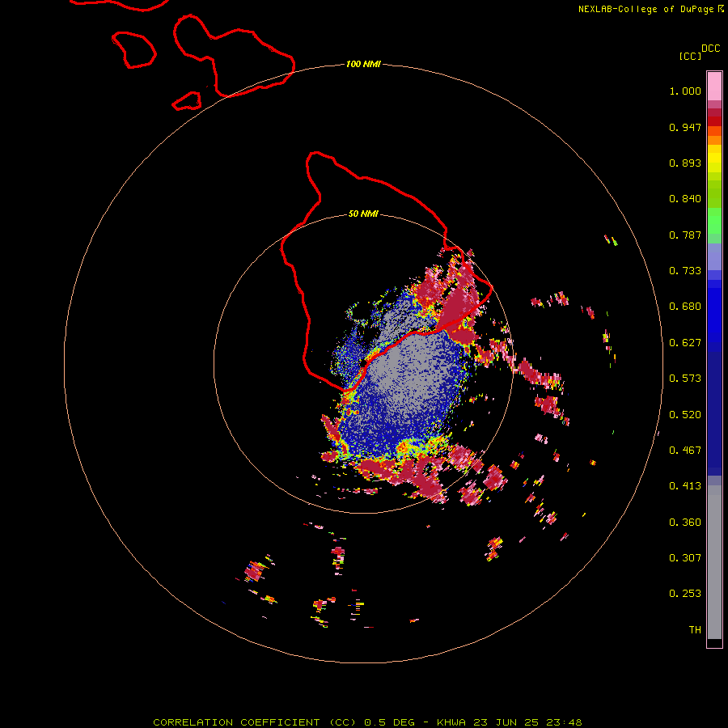Select the 0.360 scale value
Viewport: 728px width, 728px height.
point(685,523)
